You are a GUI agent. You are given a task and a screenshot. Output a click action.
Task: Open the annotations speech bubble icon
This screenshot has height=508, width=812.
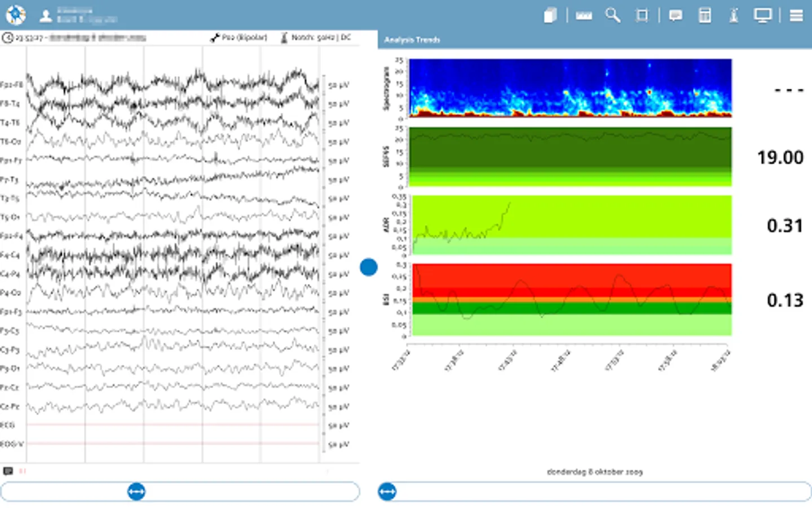coord(675,16)
